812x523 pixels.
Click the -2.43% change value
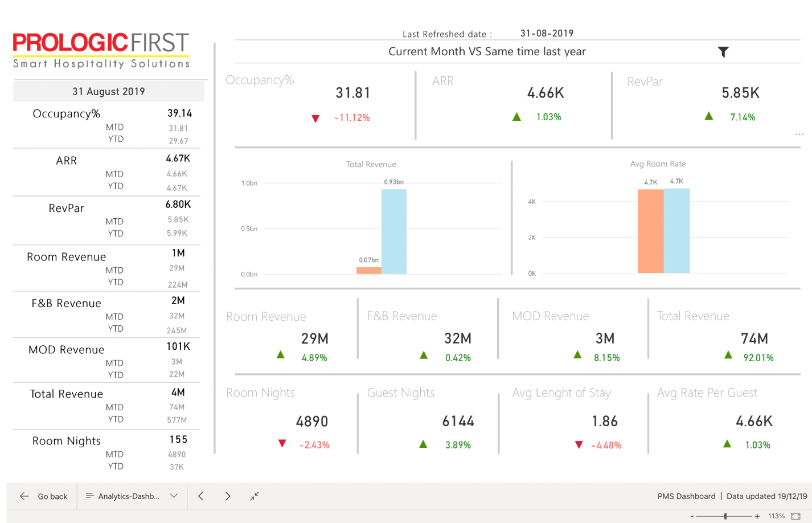[x=314, y=445]
